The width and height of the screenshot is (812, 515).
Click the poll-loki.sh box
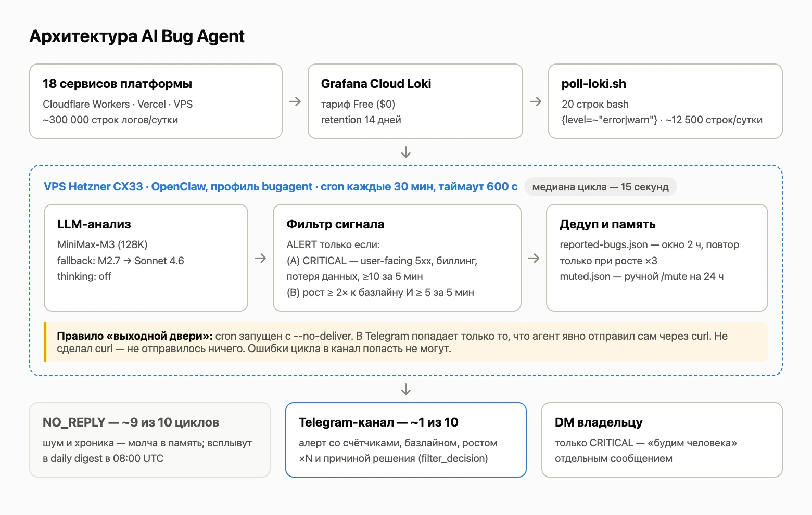tap(665, 101)
